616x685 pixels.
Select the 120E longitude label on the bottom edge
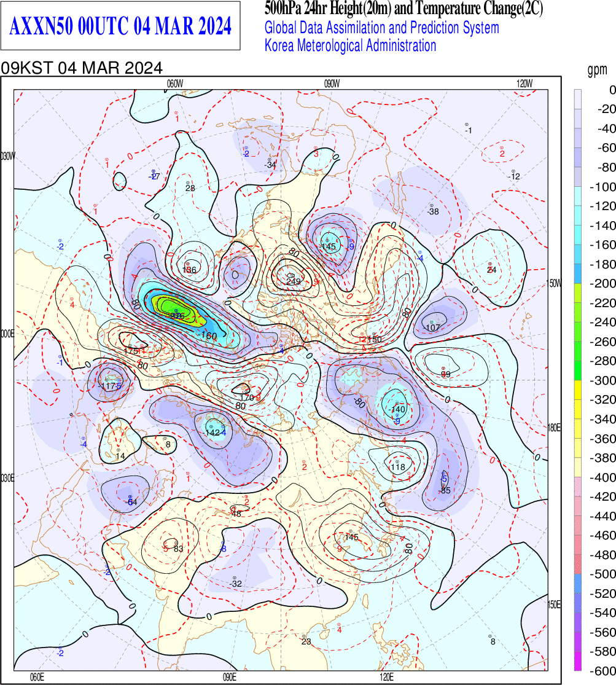(386, 677)
